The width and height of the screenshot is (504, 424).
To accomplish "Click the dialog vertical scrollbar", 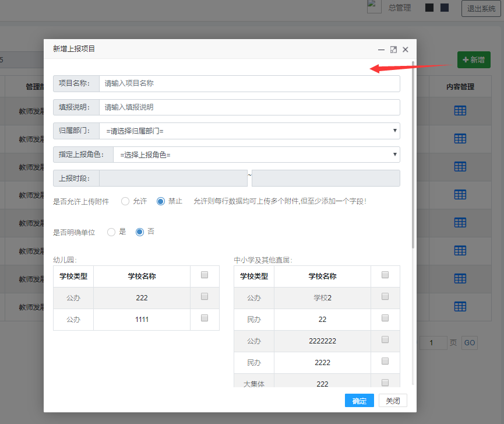I will pos(413,155).
